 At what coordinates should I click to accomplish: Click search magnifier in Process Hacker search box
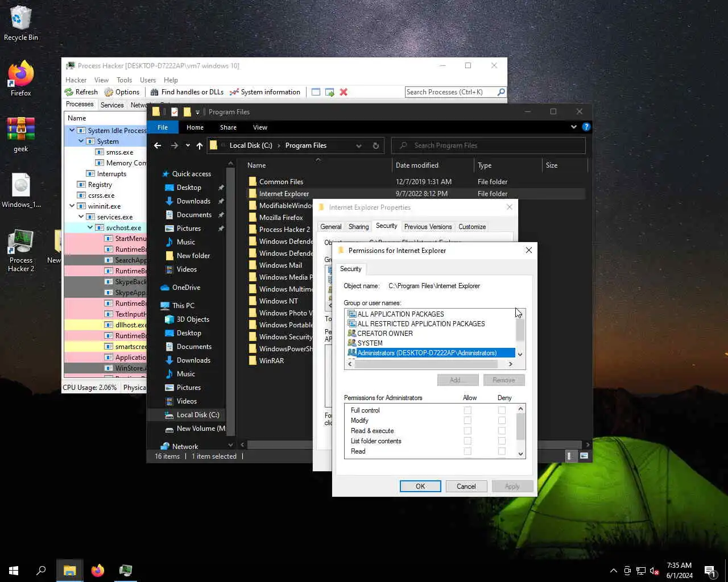tap(501, 92)
